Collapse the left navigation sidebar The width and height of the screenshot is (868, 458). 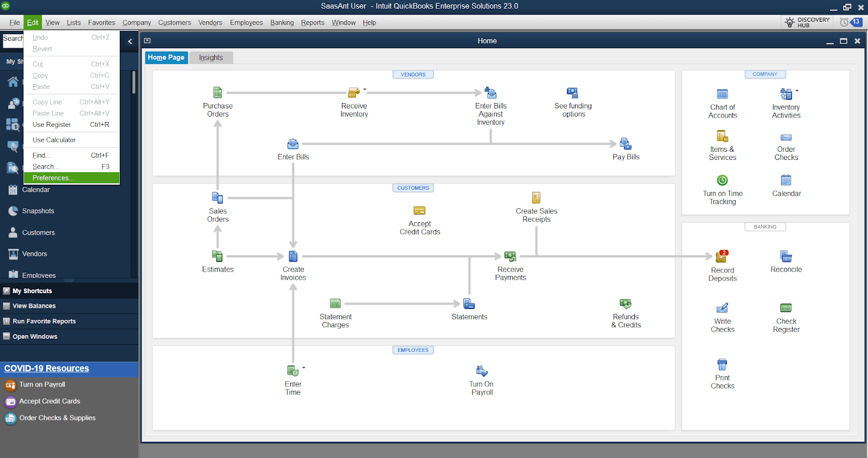130,41
